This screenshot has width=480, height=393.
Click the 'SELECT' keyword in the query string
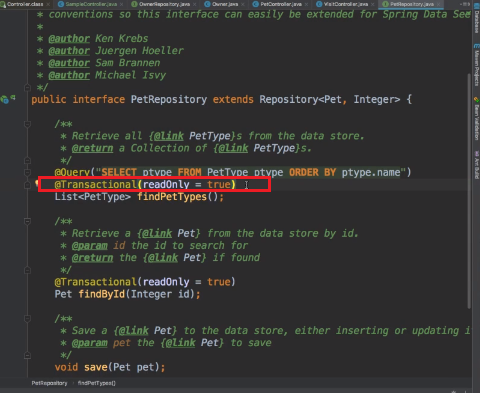[119, 172]
